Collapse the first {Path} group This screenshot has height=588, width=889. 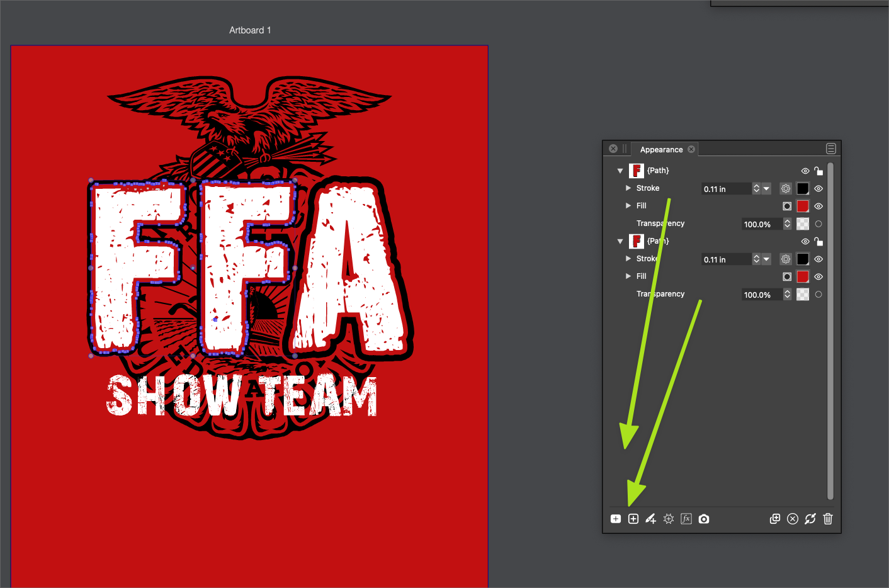pyautogui.click(x=620, y=171)
